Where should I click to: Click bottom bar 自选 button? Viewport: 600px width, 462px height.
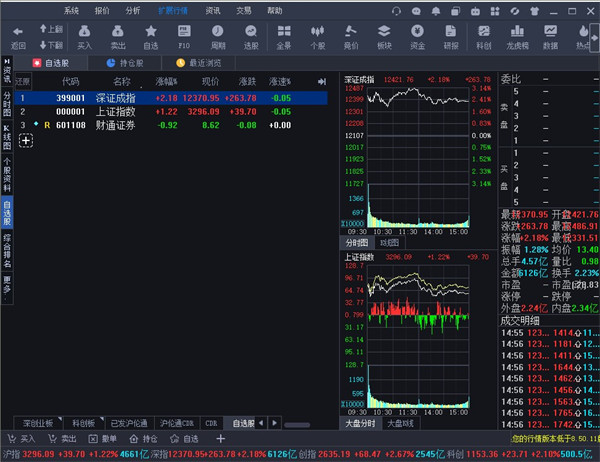(x=184, y=439)
